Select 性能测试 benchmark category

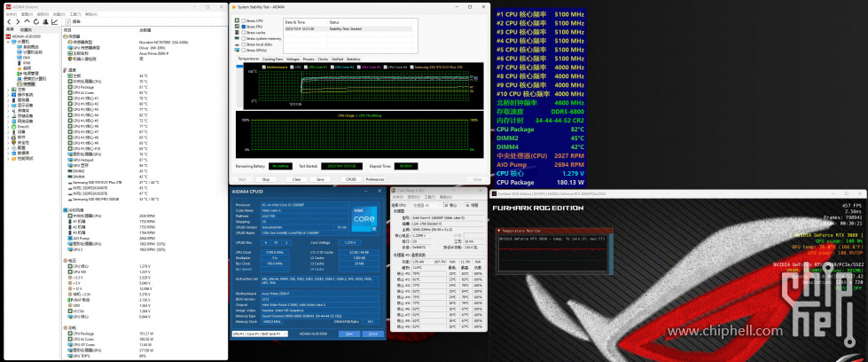(21, 158)
